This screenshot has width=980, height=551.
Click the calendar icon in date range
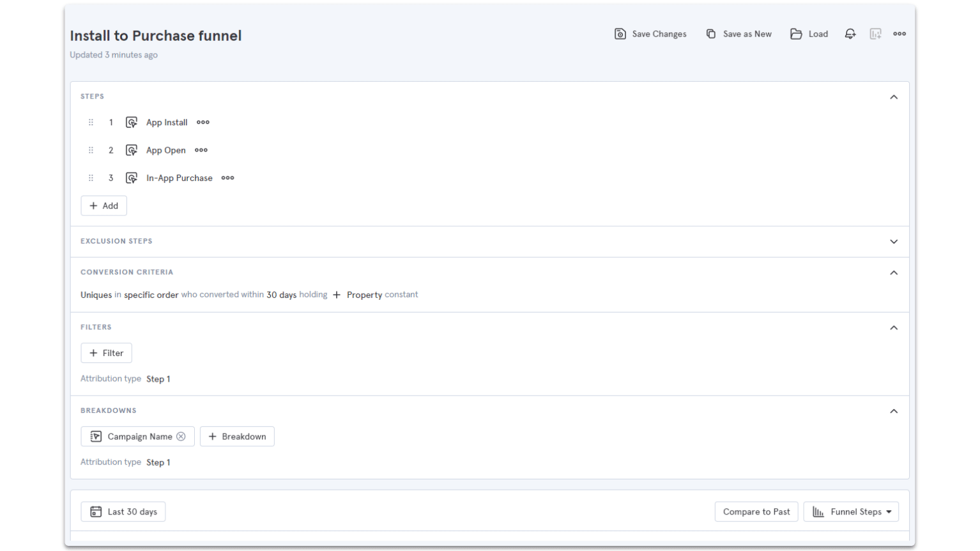(x=96, y=512)
